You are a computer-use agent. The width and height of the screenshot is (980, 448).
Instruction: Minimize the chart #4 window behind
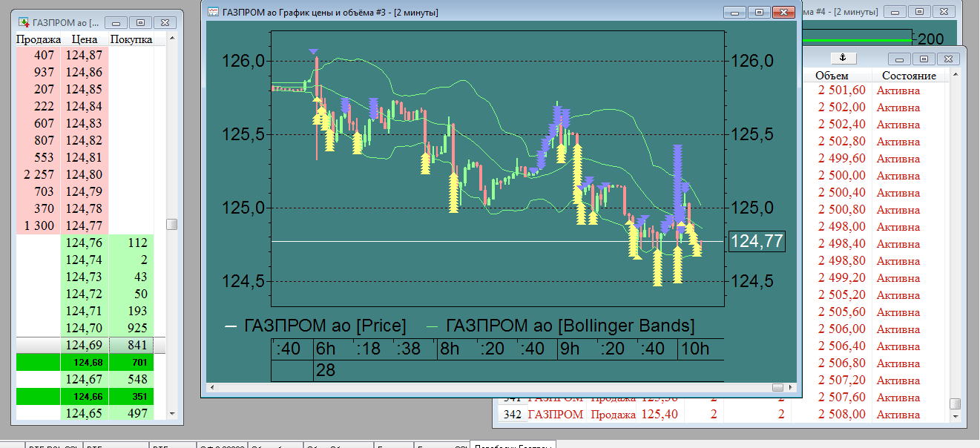895,12
